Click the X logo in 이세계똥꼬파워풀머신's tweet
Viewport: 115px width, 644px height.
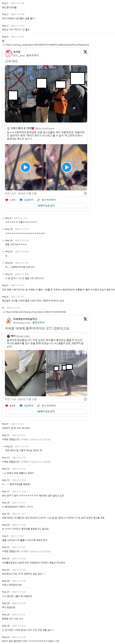click(x=85, y=319)
